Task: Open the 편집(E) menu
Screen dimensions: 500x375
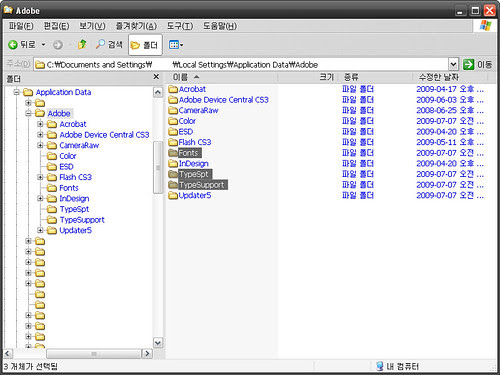Action: coord(56,26)
